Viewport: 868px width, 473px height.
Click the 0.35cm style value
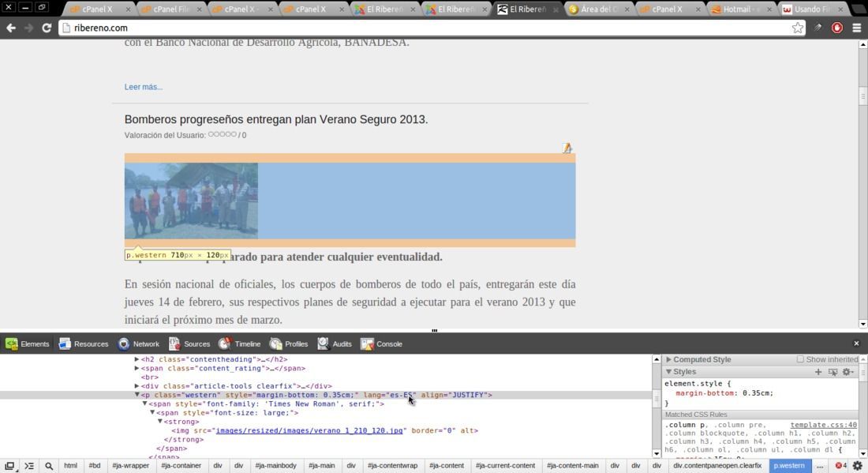point(756,393)
